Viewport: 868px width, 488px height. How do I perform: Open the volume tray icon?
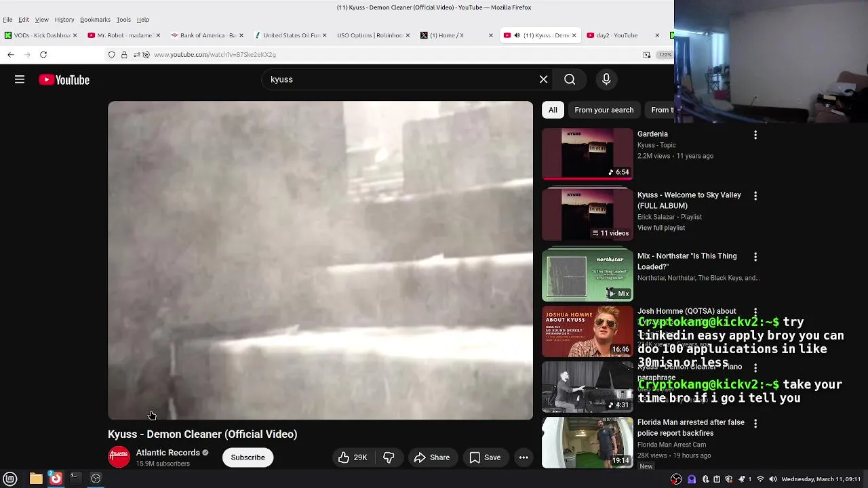pos(773,479)
